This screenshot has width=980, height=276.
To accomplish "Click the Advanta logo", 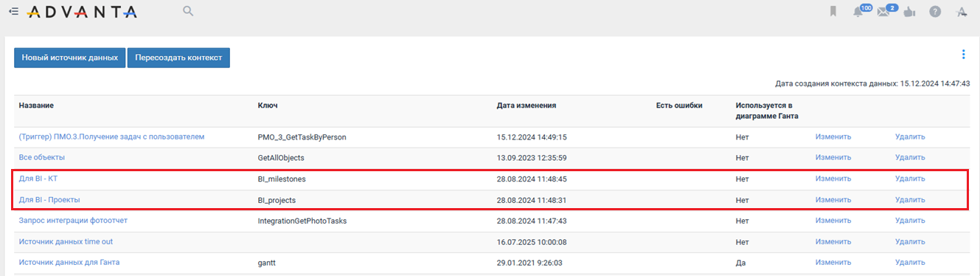I will click(x=81, y=12).
